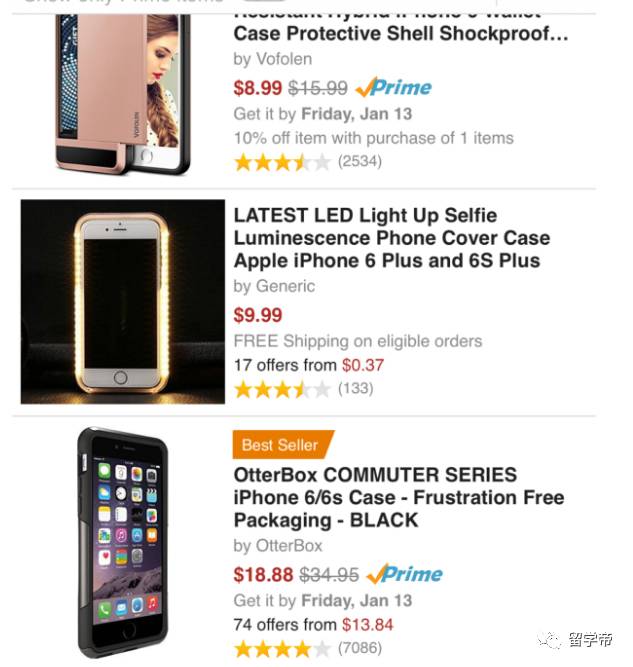Open the Vofolen rose gold case image
This screenshot has width=633, height=667.
click(x=123, y=94)
